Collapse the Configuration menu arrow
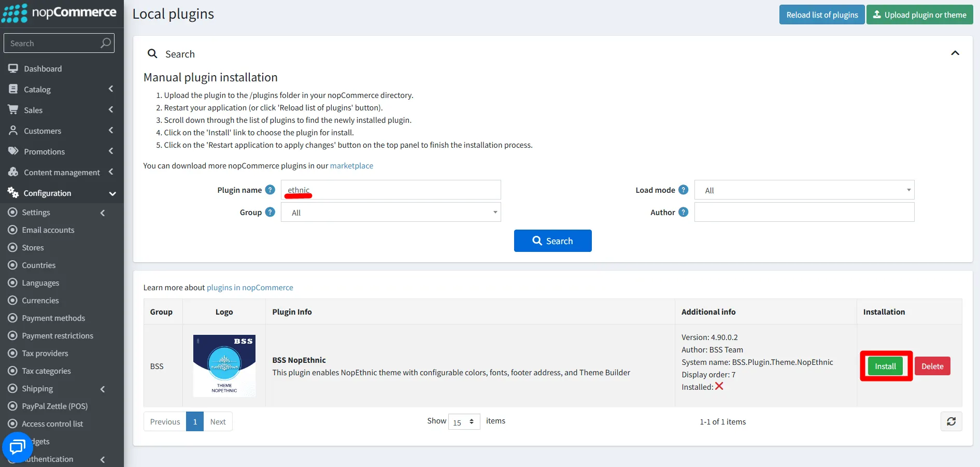The height and width of the screenshot is (467, 980). (112, 193)
